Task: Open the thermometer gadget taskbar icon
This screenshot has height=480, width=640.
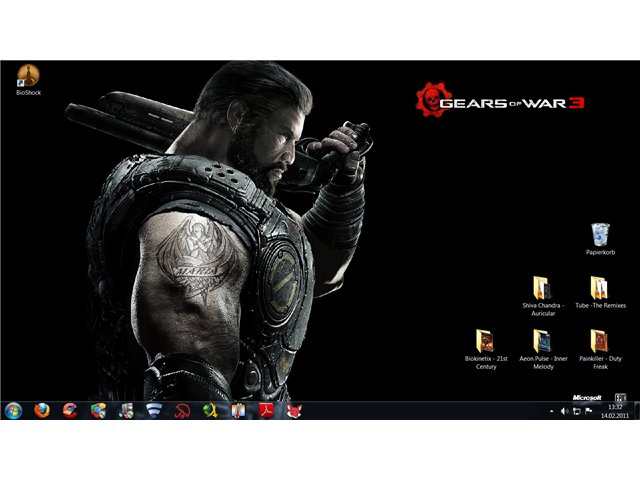Action: (x=238, y=411)
